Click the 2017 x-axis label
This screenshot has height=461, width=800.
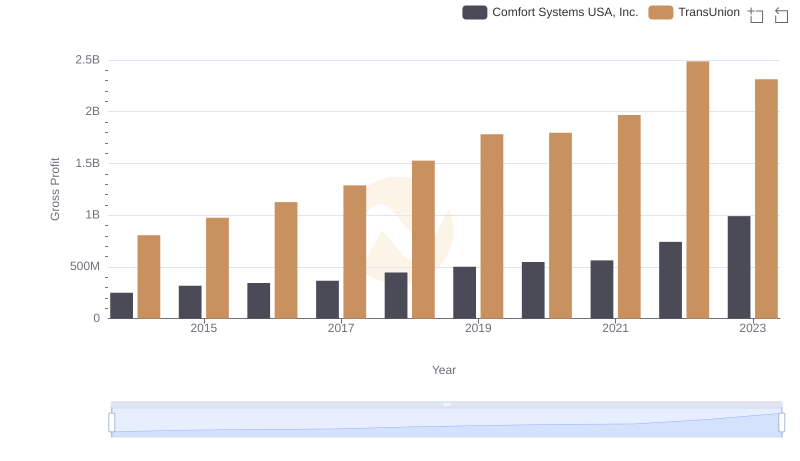[341, 328]
